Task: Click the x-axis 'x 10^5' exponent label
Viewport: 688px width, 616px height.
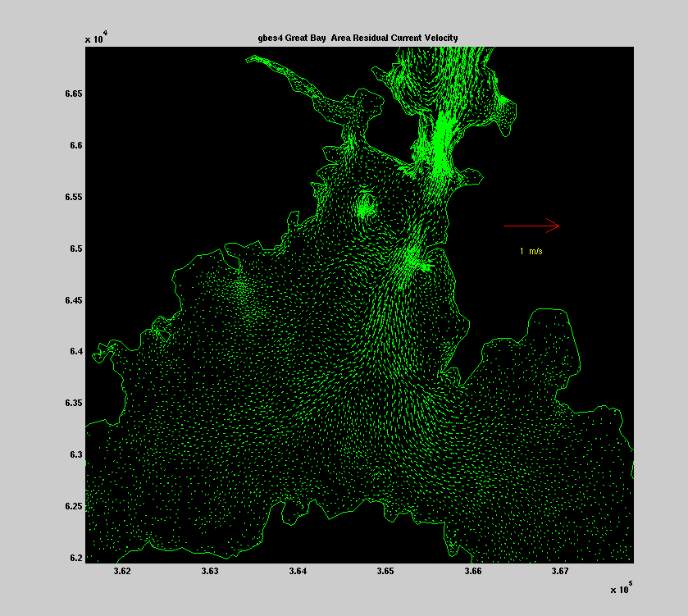Action: pos(622,587)
